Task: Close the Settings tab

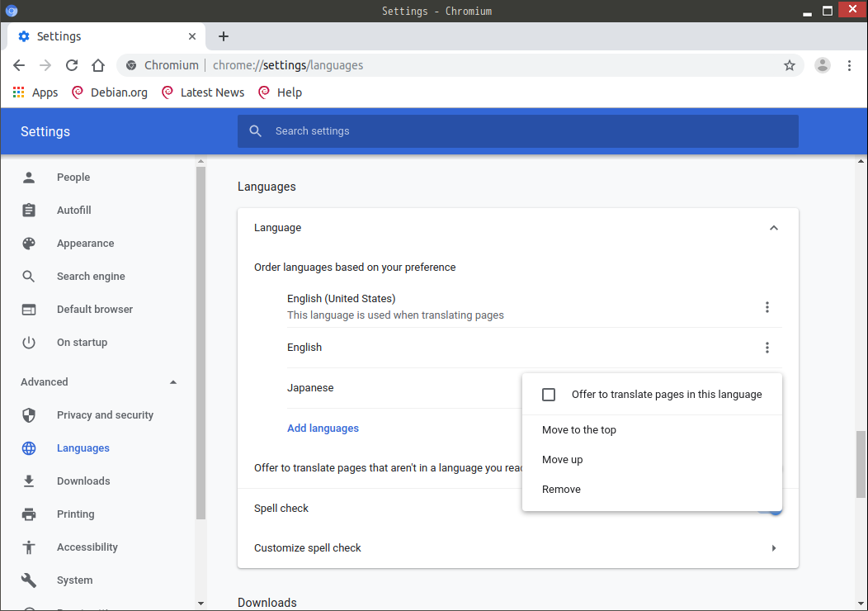Action: point(192,36)
